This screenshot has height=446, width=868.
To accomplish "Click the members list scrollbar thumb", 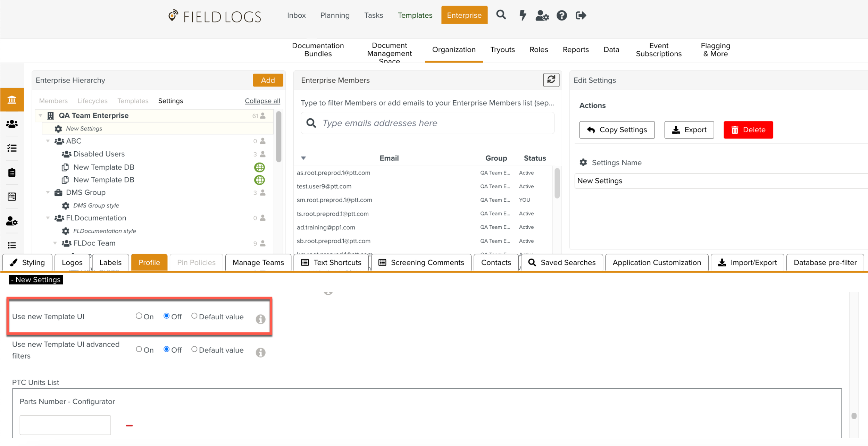I will point(557,183).
